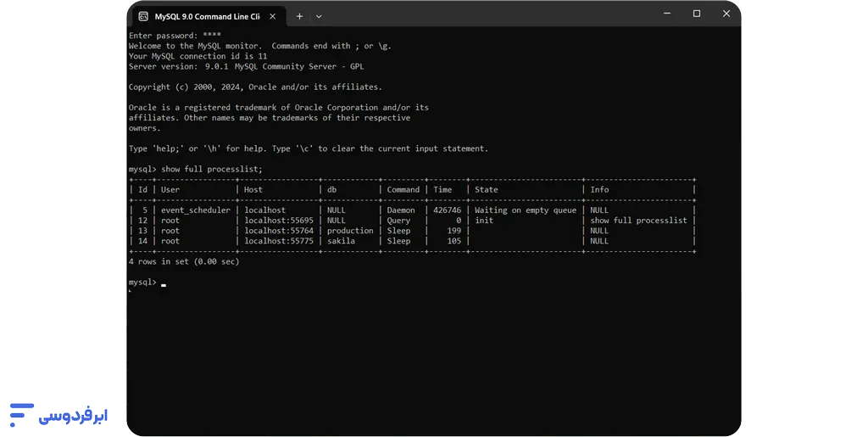
Task: Click the 'show full processlist' Info cell
Action: (638, 221)
